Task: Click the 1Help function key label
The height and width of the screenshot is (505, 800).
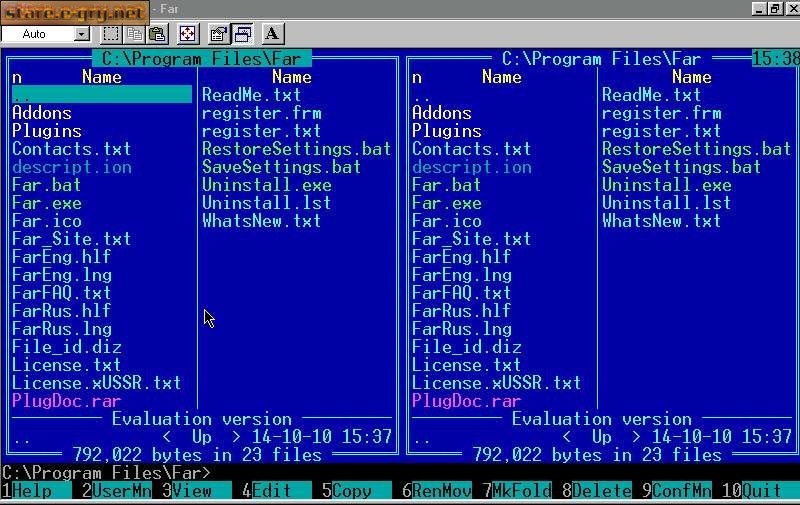Action: click(x=36, y=491)
